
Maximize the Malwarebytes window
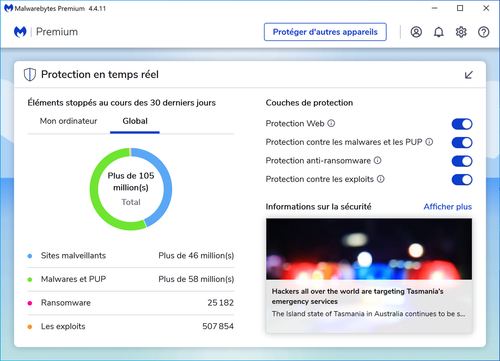(x=460, y=8)
